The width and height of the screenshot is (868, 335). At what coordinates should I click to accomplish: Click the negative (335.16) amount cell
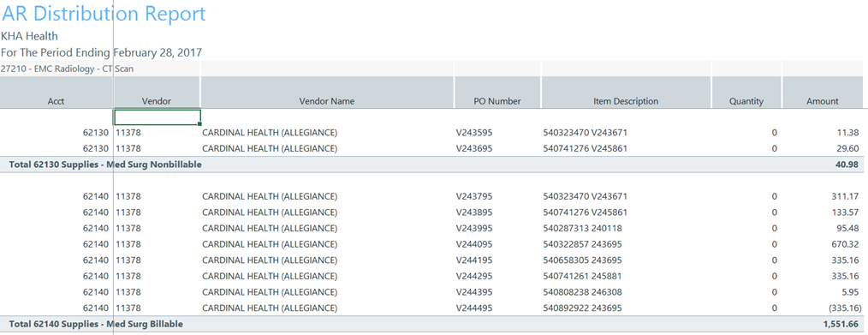(x=844, y=308)
